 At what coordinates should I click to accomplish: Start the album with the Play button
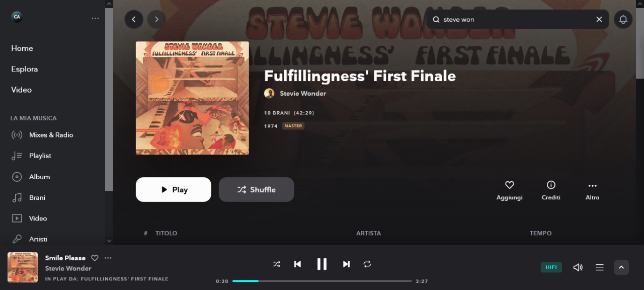[174, 189]
